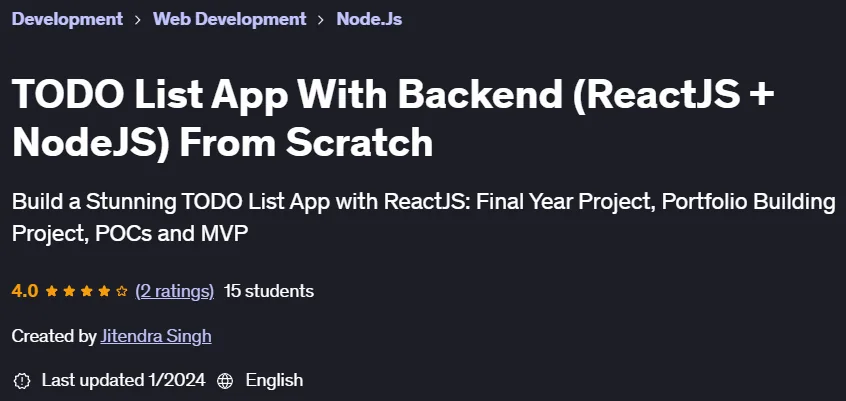Click the course subtitle description
This screenshot has width=846, height=401.
[x=424, y=218]
